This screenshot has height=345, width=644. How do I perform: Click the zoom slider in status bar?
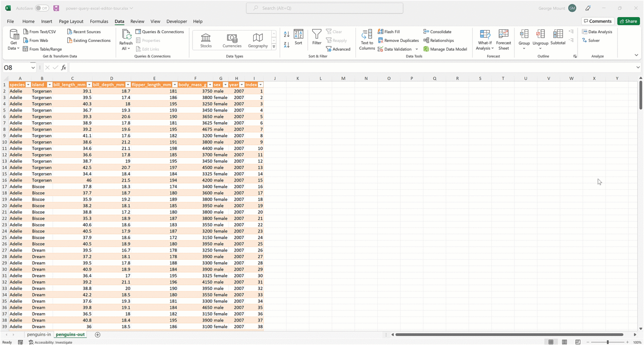click(608, 342)
